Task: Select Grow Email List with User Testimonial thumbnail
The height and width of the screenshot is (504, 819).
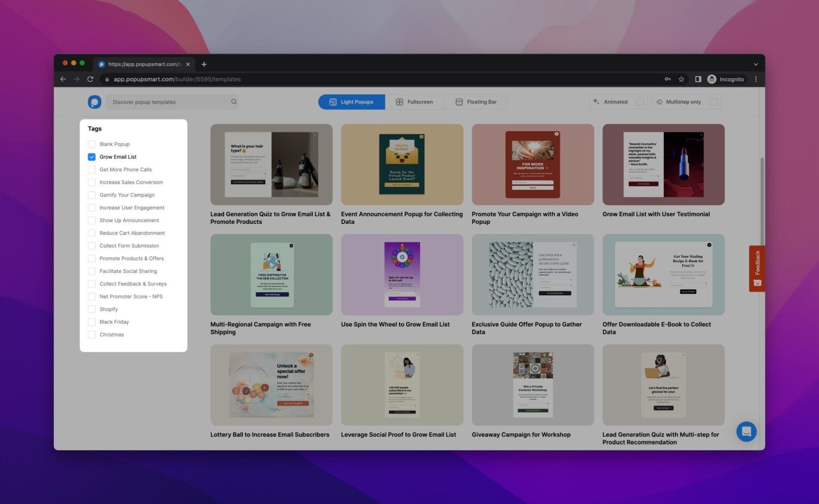Action: [663, 165]
